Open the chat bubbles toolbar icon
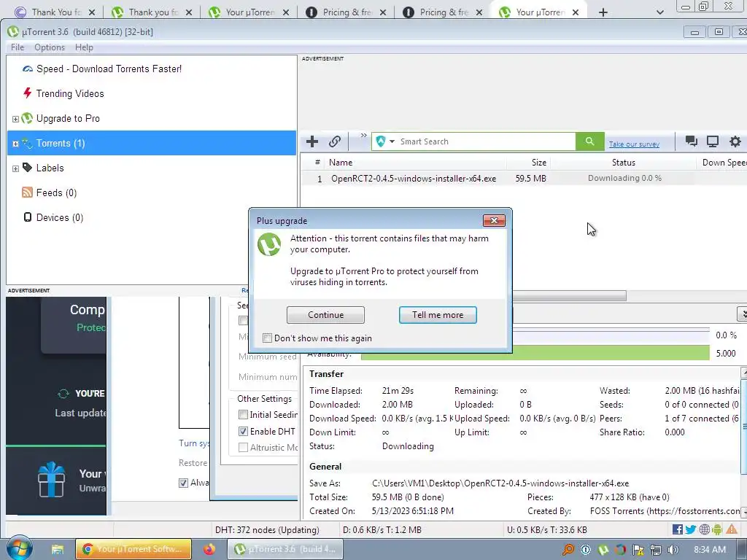The height and width of the screenshot is (560, 747). coord(691,141)
